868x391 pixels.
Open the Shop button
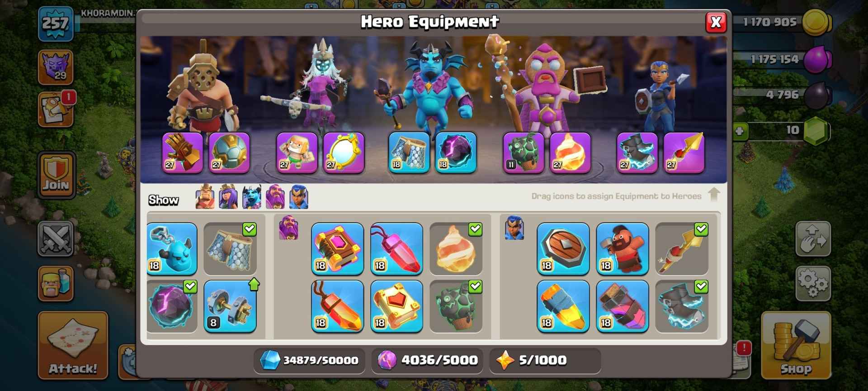(796, 345)
